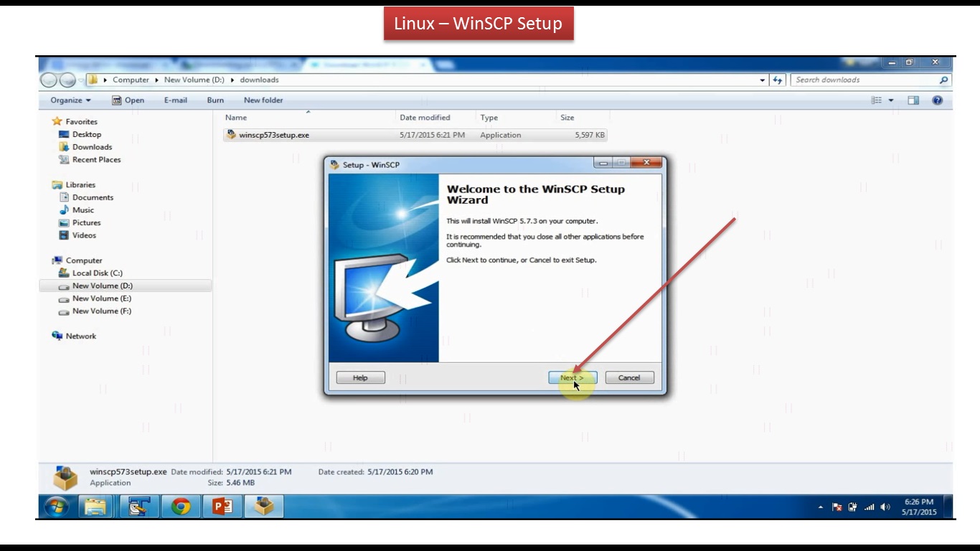This screenshot has width=980, height=551.
Task: Click second taskbar application icon
Action: click(x=138, y=507)
